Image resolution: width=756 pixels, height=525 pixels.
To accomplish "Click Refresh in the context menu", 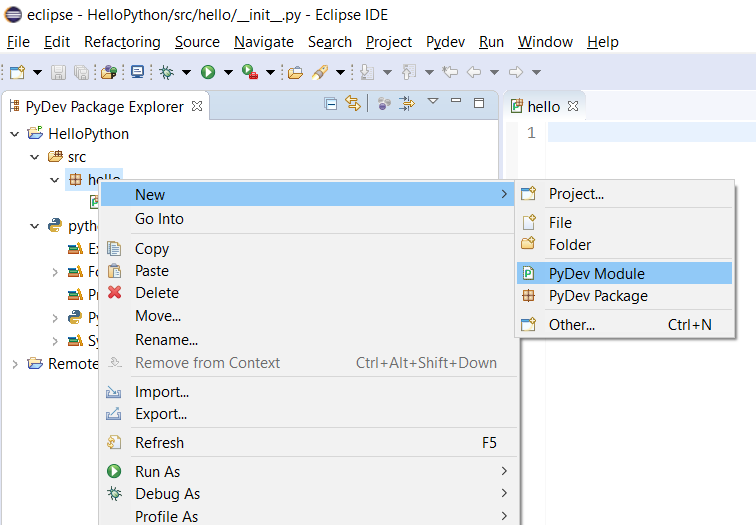I will (x=309, y=443).
